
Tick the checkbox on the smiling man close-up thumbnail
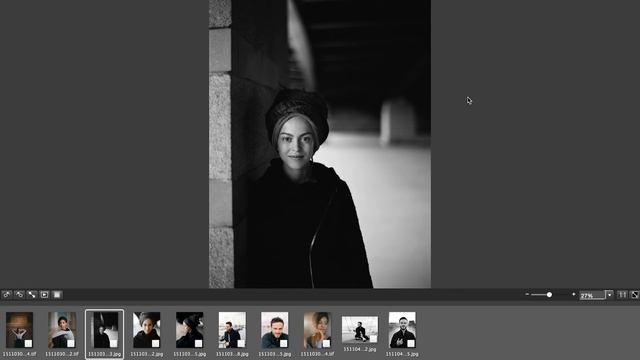pyautogui.click(x=284, y=343)
